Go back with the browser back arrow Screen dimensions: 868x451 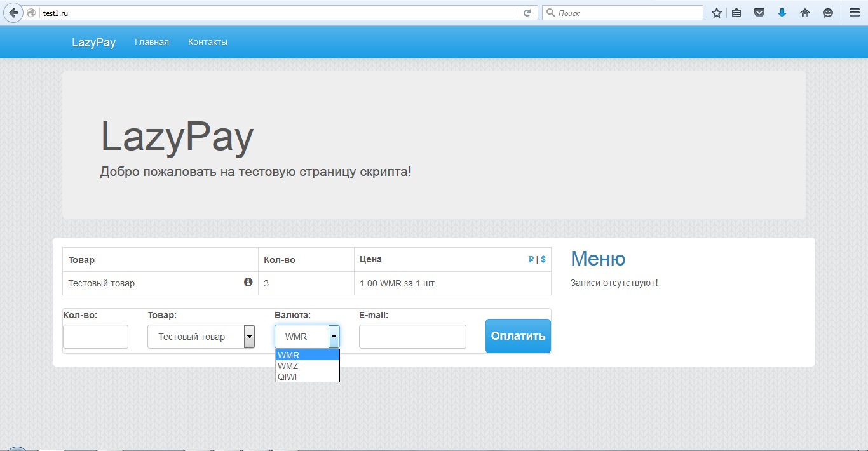pos(13,13)
